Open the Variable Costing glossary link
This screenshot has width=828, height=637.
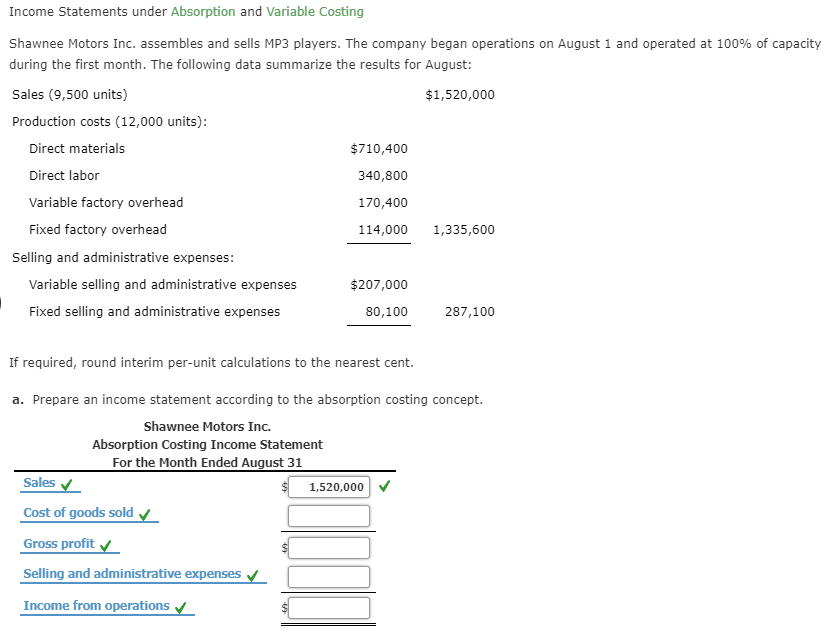pyautogui.click(x=315, y=12)
